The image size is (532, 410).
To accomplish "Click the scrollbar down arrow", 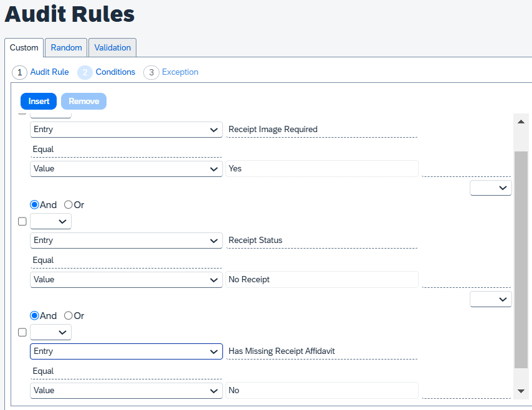I will tap(521, 391).
